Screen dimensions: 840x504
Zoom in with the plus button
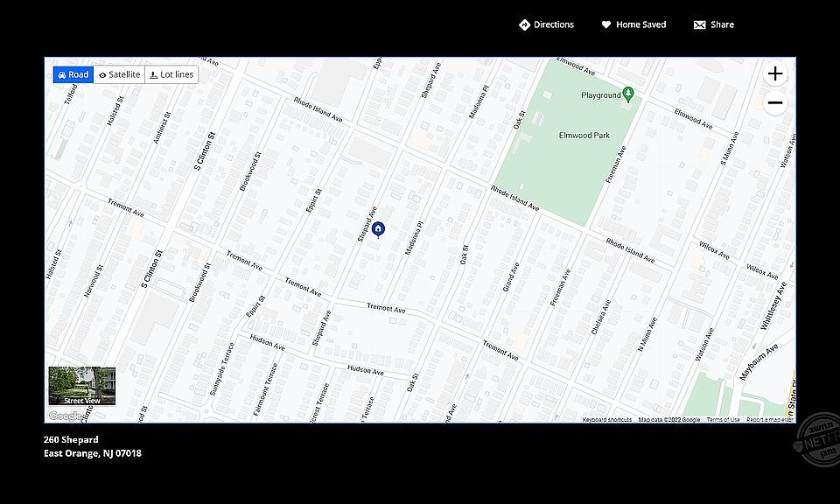774,73
